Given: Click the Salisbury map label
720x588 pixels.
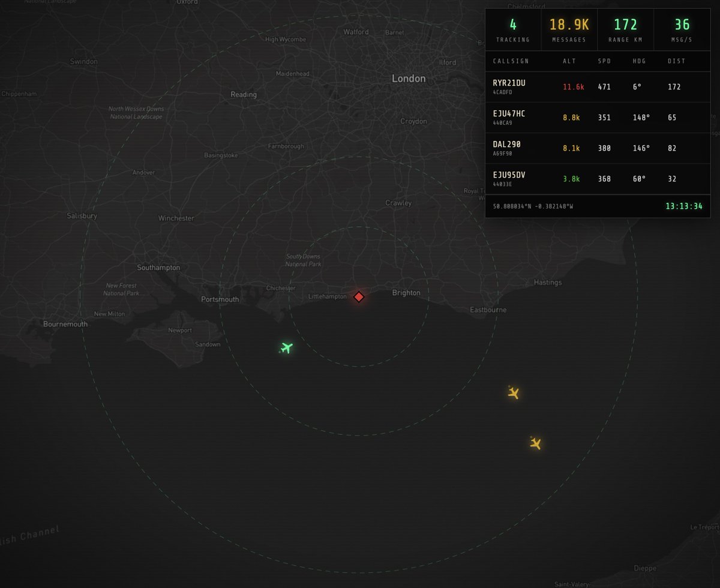Looking at the screenshot, I should click(x=82, y=216).
